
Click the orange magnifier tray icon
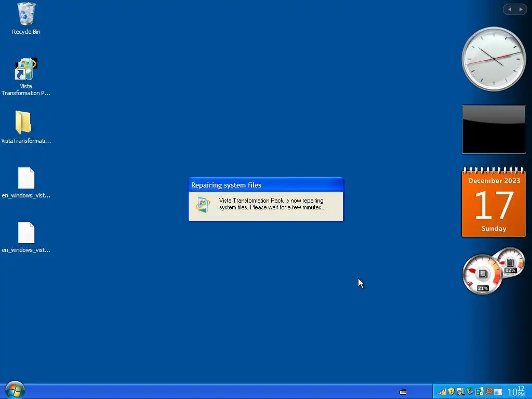pyautogui.click(x=488, y=392)
